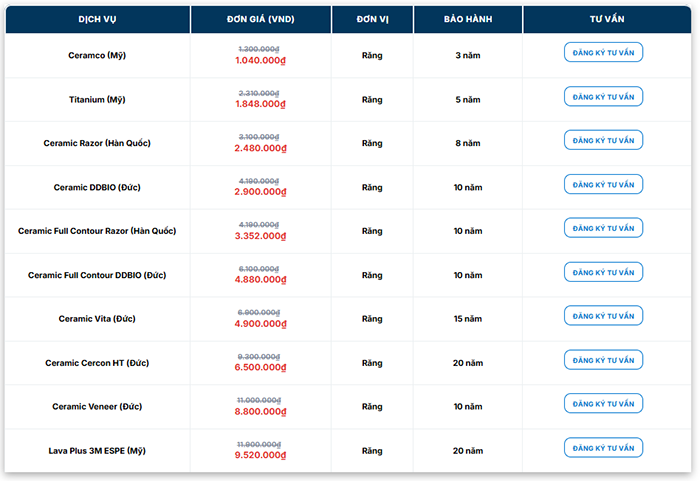Click ĐĂNG KÝ TƯ VẤN for Ceramic Cercon HT
This screenshot has width=700, height=481.
tap(603, 359)
